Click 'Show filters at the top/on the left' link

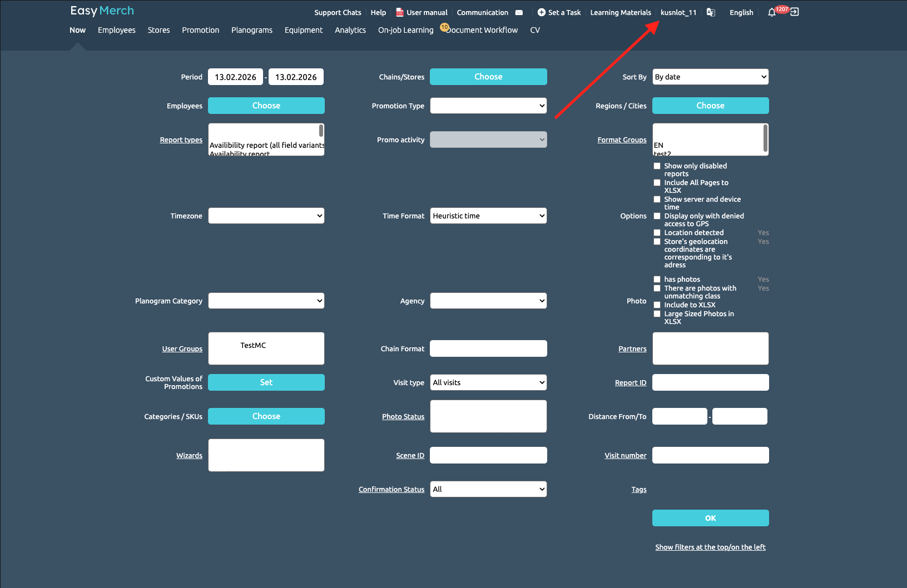[x=710, y=547]
